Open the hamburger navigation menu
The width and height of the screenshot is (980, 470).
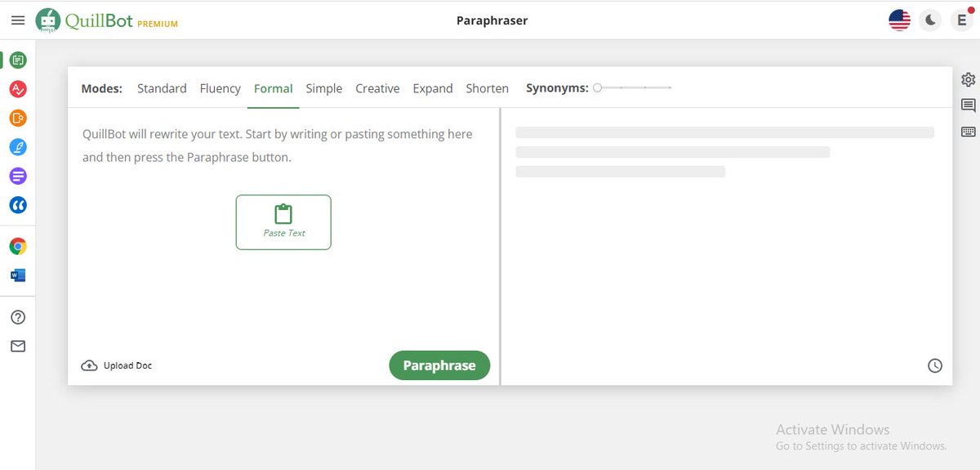pyautogui.click(x=18, y=20)
